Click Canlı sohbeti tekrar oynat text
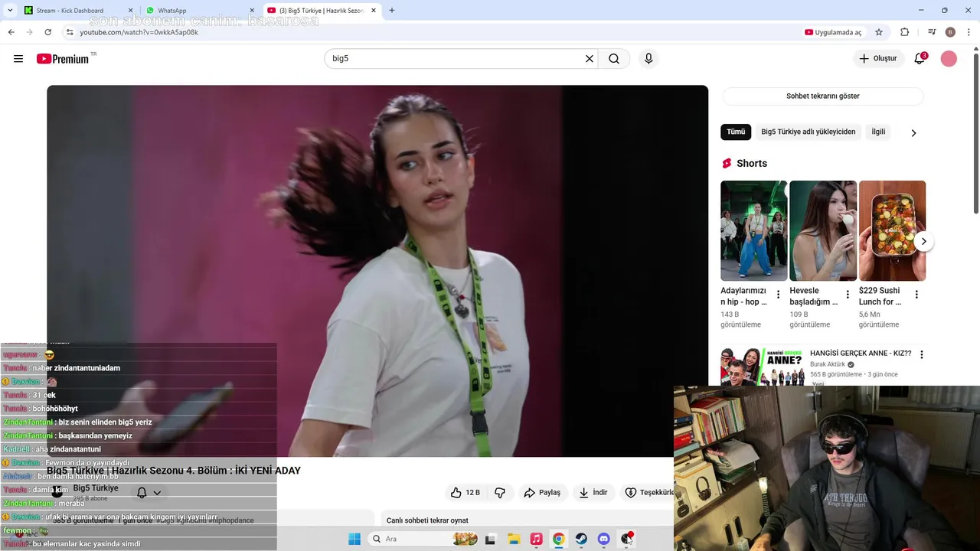Screen dimensions: 980x551 click(x=427, y=520)
